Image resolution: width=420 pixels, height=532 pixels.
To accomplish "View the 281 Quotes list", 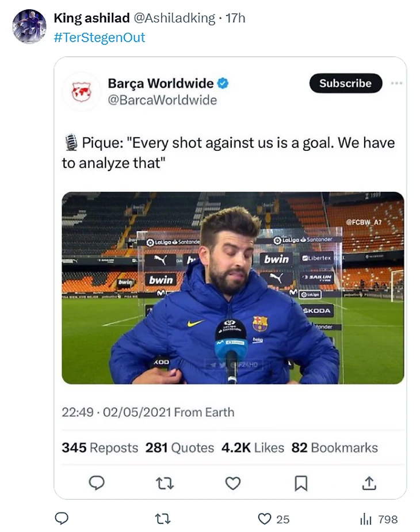I will coord(180,447).
